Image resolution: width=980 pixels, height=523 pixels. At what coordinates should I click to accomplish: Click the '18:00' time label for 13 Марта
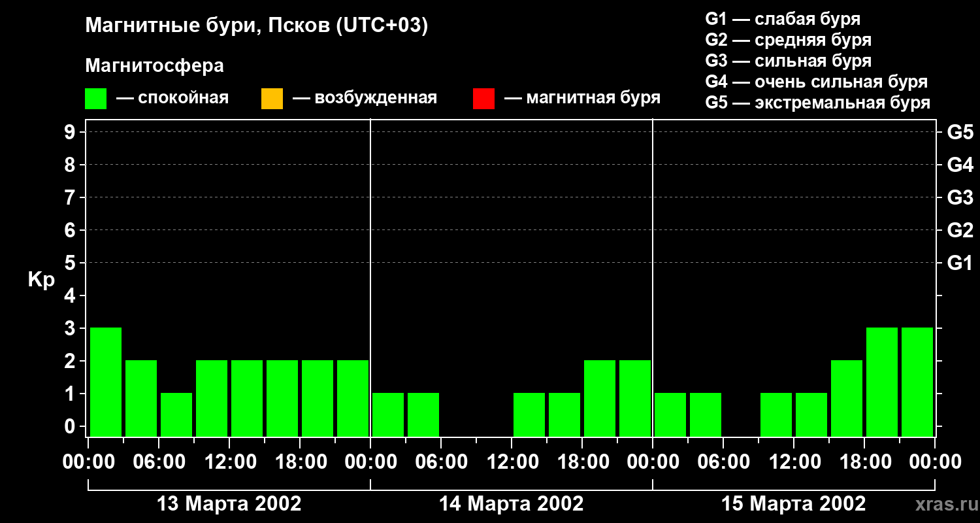coord(300,462)
